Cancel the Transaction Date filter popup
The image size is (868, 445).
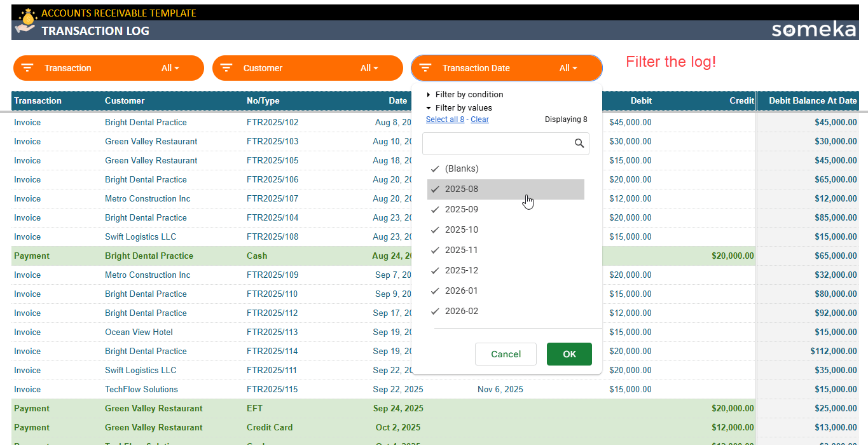[x=506, y=354]
